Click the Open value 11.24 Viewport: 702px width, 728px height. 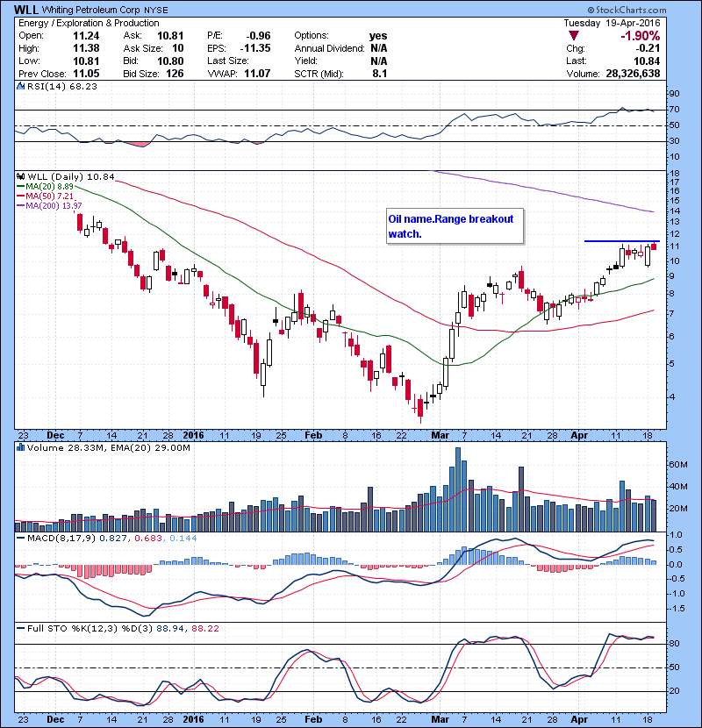coord(86,36)
